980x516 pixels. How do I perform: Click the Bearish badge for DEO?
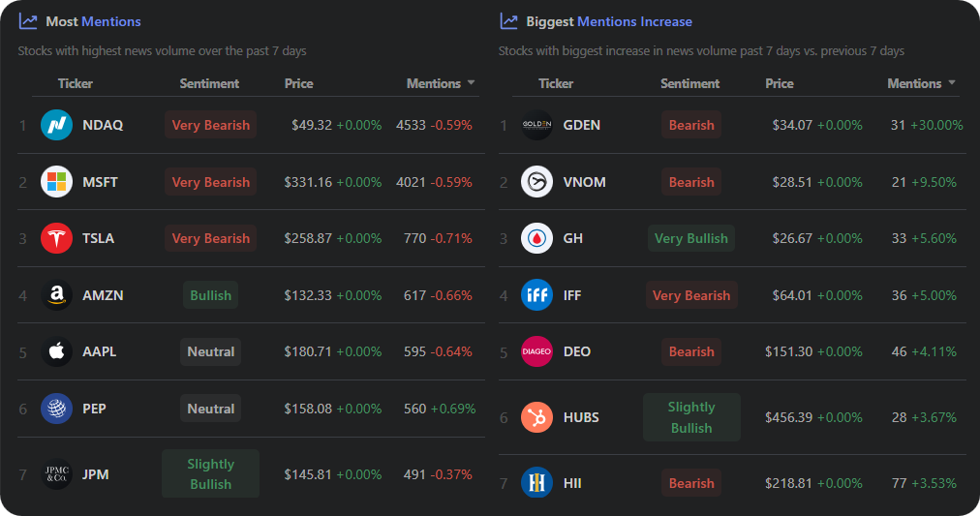[691, 351]
